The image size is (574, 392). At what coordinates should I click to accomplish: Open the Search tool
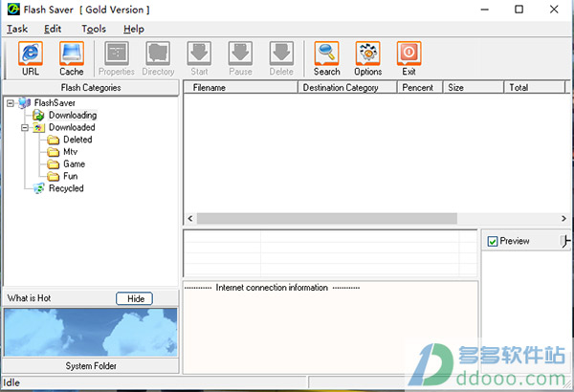tap(326, 58)
